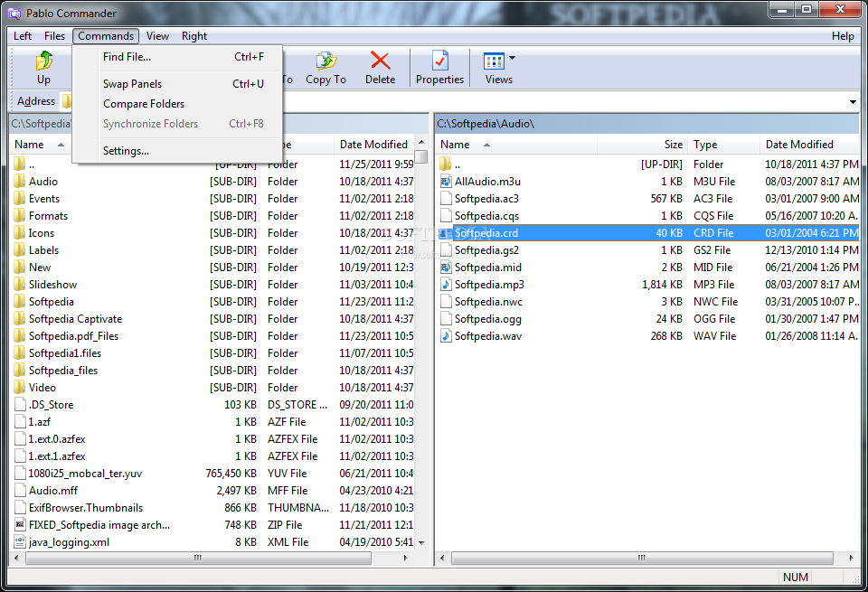Click the Views toolbar icon
The height and width of the screenshot is (592, 868).
click(494, 61)
